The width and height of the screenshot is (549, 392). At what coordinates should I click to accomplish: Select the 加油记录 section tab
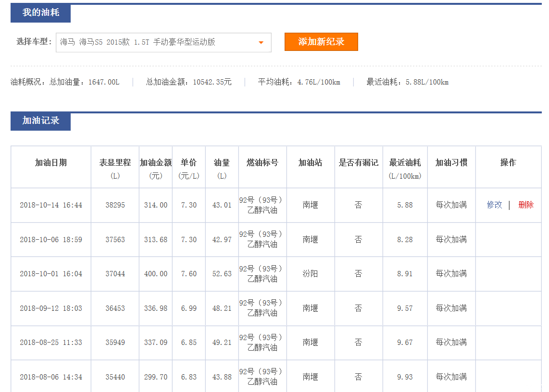(x=40, y=121)
